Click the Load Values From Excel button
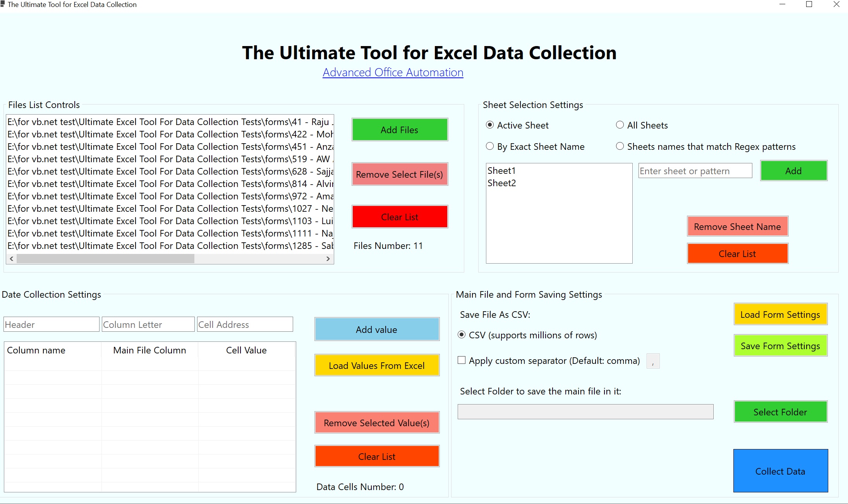This screenshot has width=848, height=504. pyautogui.click(x=376, y=365)
